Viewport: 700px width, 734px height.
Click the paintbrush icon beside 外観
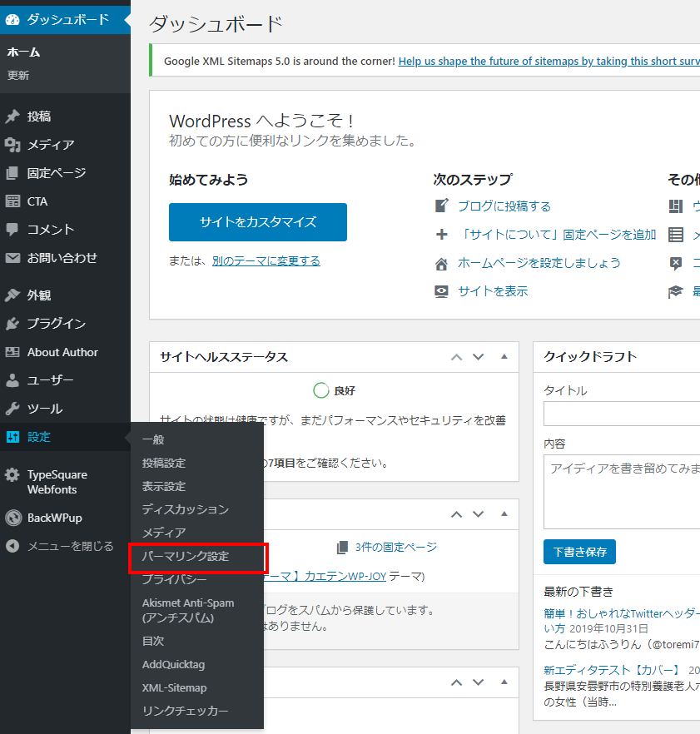click(12, 295)
